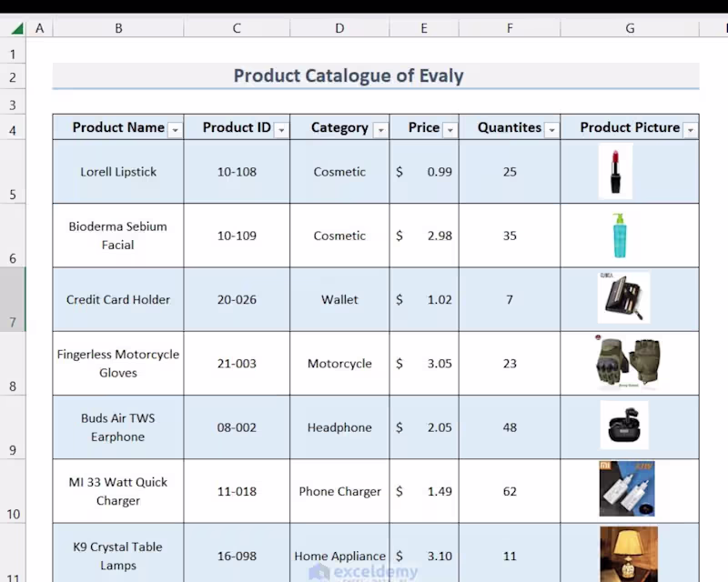Click product ID 11-018 cell

coord(237,491)
